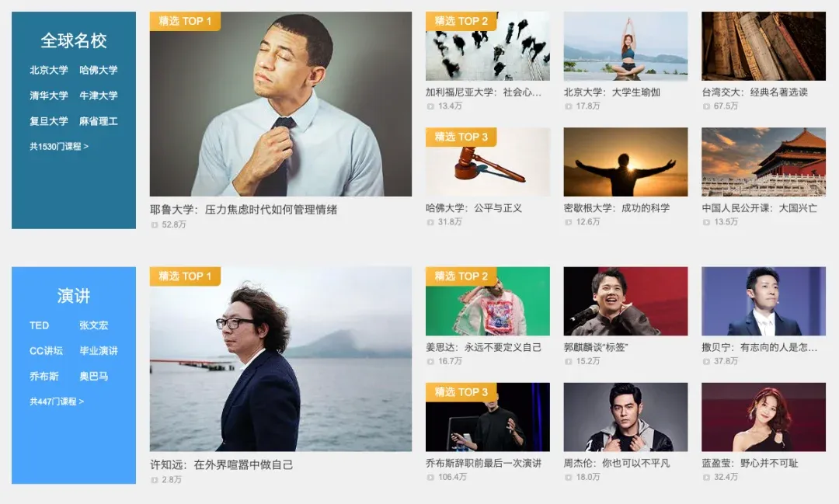This screenshot has width=839, height=504.
Task: Open 奥巴马 speeches link
Action: coord(94,377)
